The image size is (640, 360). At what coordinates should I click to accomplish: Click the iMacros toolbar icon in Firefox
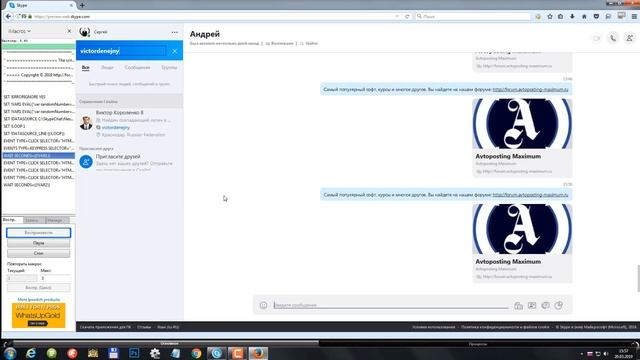coord(538,16)
